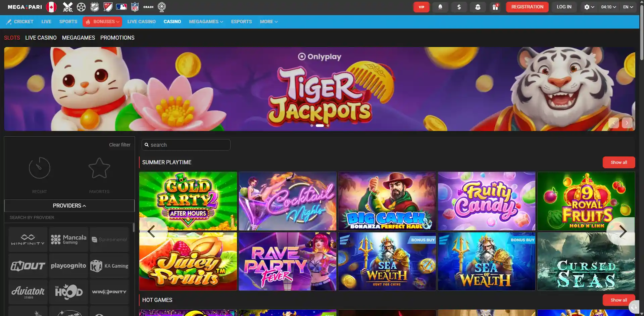
Task: Filter by INOUT provider
Action: (x=28, y=266)
